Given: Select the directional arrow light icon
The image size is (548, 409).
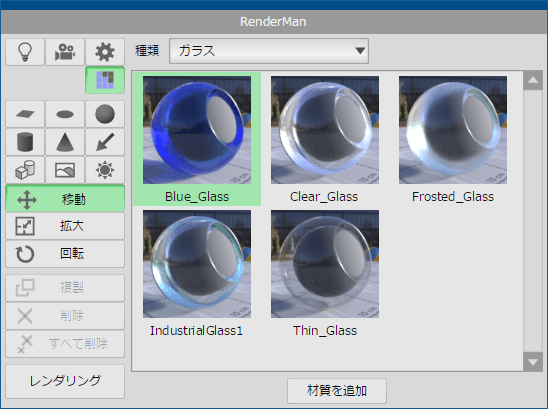Looking at the screenshot, I should point(105,142).
